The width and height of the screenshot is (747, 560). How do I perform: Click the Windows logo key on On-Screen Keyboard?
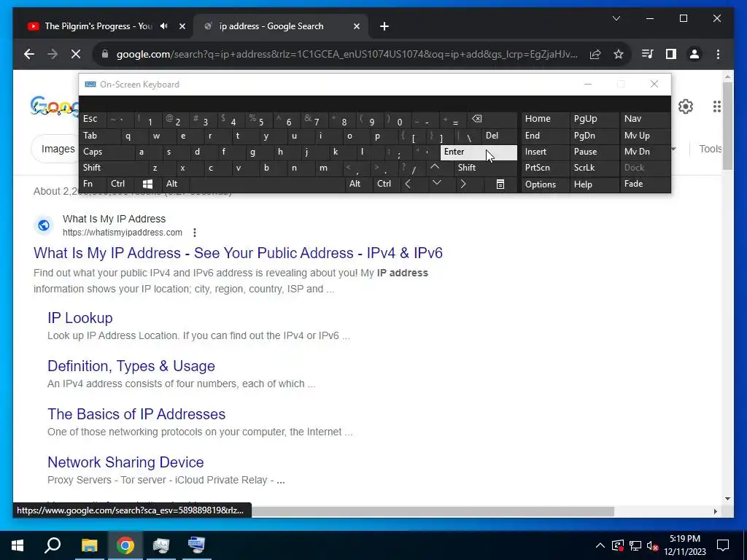pos(147,184)
